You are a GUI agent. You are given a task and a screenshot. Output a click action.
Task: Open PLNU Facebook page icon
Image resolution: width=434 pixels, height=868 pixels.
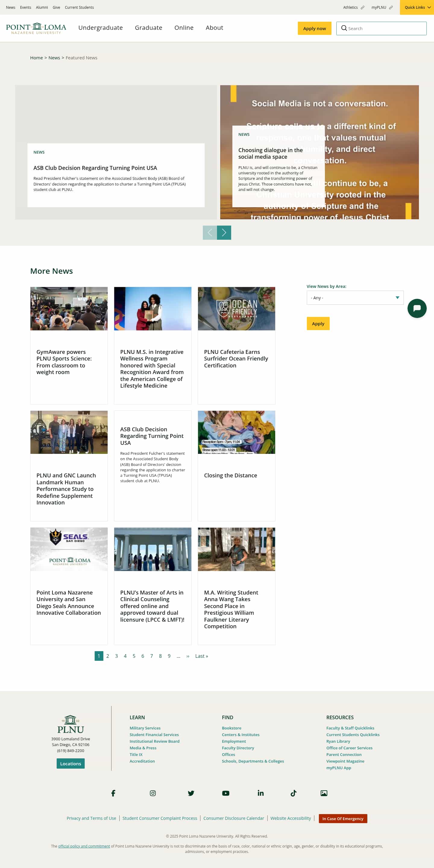(x=113, y=793)
